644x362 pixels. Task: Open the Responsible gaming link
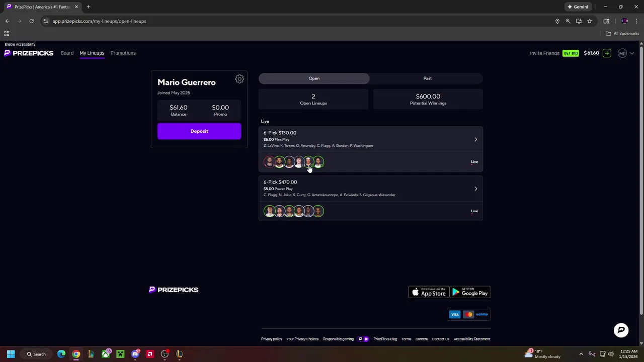(x=338, y=339)
